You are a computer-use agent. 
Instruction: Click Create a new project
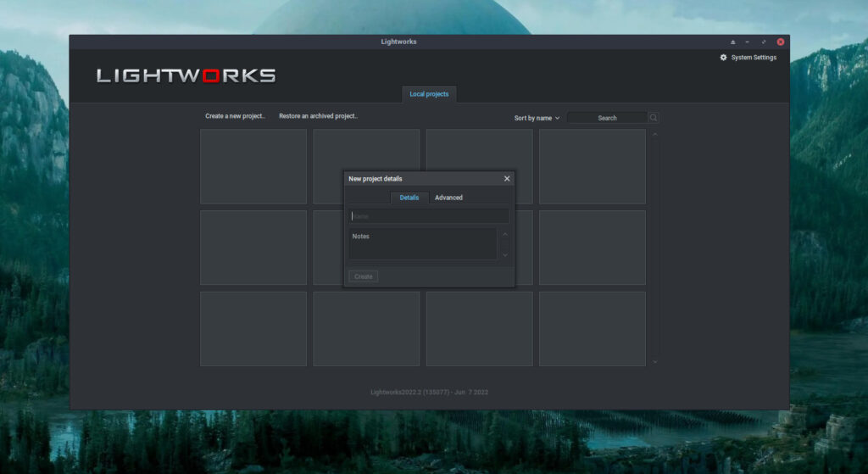click(236, 116)
